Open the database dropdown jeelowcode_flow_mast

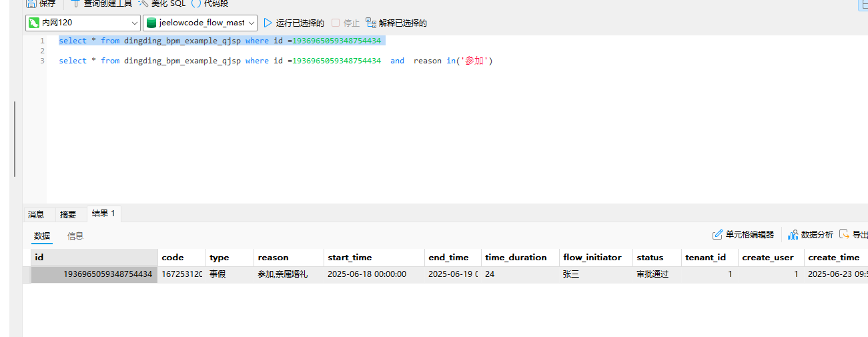pos(200,23)
